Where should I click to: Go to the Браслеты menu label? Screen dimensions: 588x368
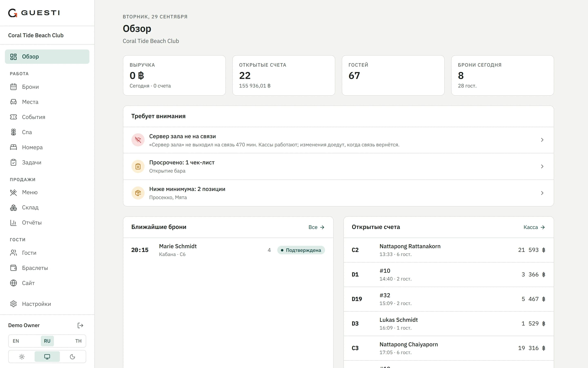pyautogui.click(x=35, y=268)
